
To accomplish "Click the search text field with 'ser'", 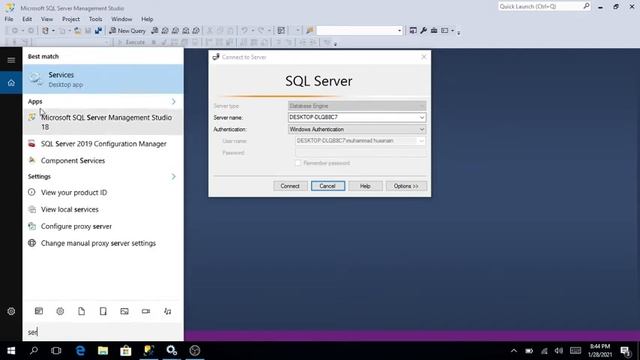I will [x=103, y=332].
